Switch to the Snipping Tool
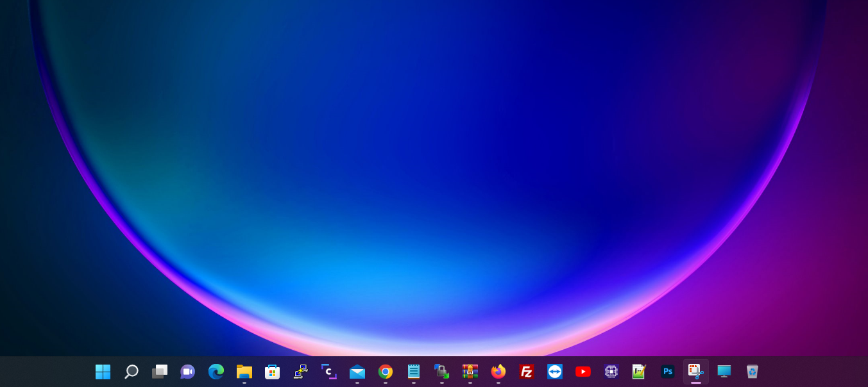This screenshot has height=387, width=868. point(696,372)
